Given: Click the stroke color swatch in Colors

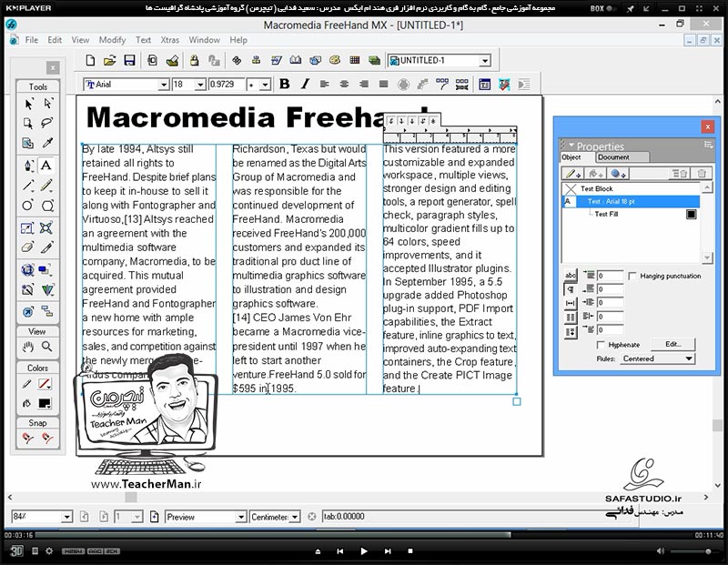Looking at the screenshot, I should point(45,383).
